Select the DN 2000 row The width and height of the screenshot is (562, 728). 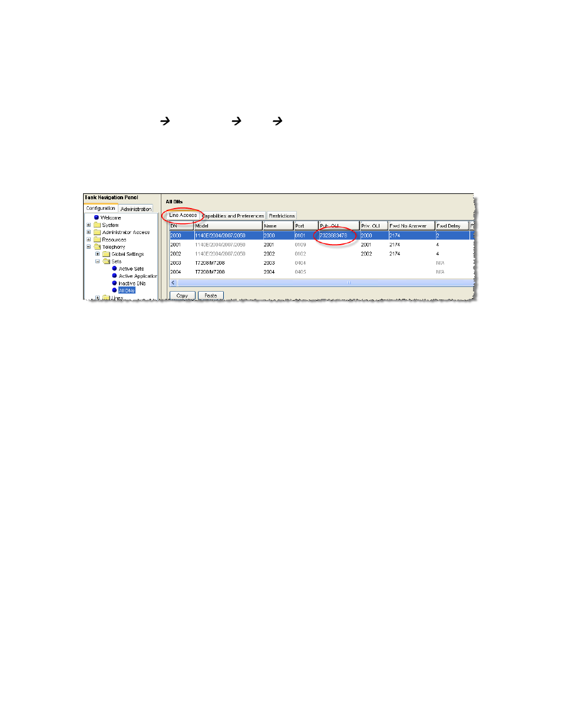(x=320, y=235)
